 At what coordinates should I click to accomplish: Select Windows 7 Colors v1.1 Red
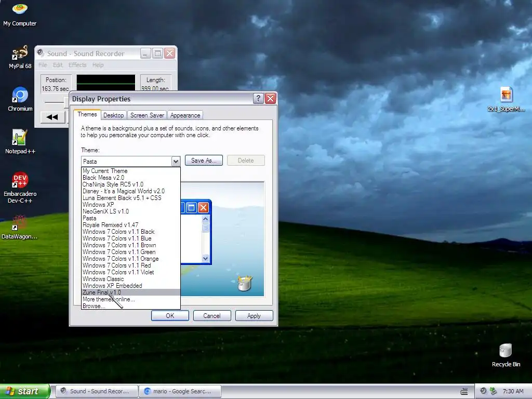[x=130, y=265]
